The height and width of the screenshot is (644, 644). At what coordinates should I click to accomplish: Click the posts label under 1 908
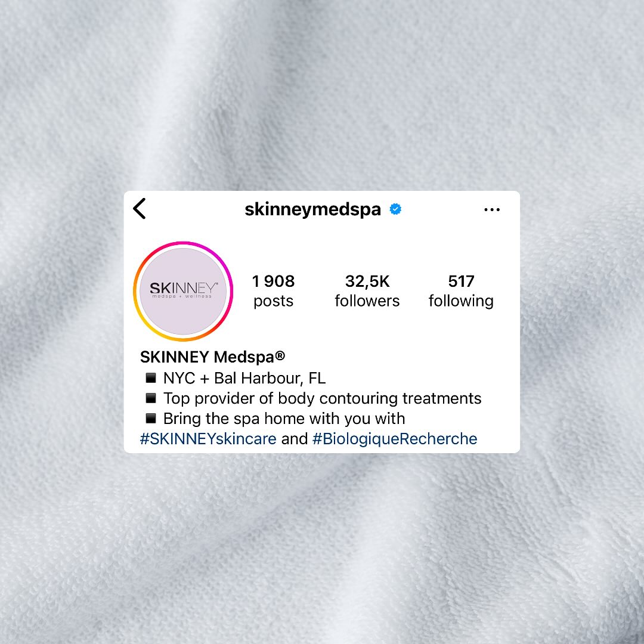coord(273,301)
